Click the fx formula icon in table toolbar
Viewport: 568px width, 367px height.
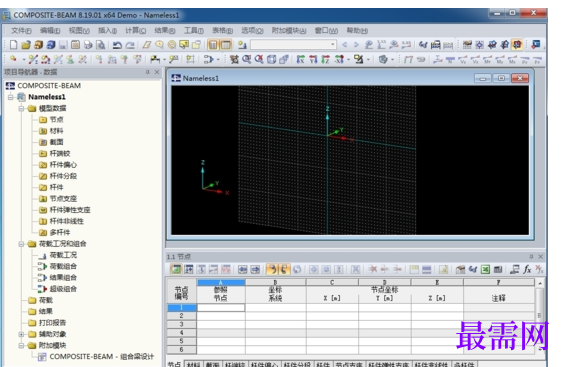point(527,269)
